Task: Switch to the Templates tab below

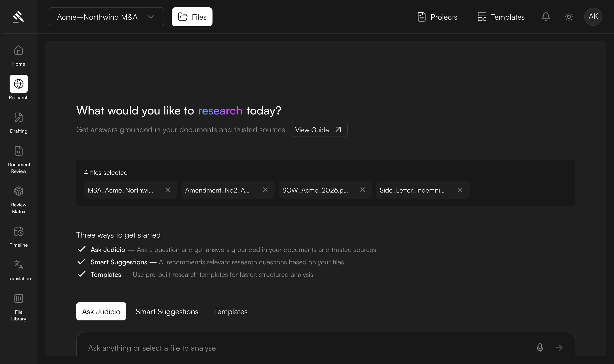Action: tap(230, 312)
